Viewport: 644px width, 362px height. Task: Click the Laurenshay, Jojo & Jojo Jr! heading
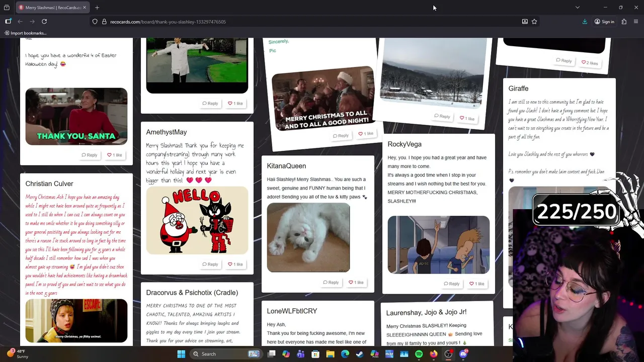[426, 312]
